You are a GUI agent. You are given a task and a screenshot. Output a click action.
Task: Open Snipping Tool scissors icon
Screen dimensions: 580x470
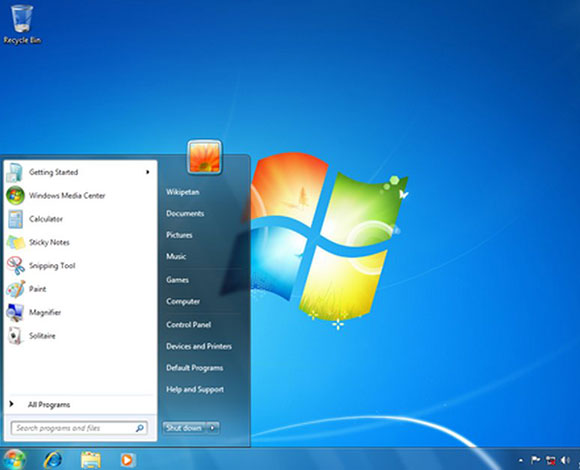[16, 266]
